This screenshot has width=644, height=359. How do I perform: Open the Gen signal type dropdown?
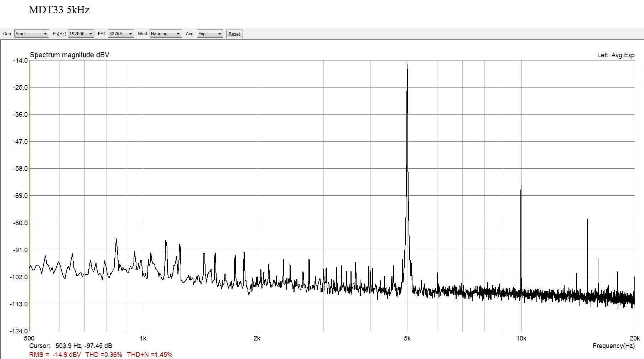coord(31,34)
